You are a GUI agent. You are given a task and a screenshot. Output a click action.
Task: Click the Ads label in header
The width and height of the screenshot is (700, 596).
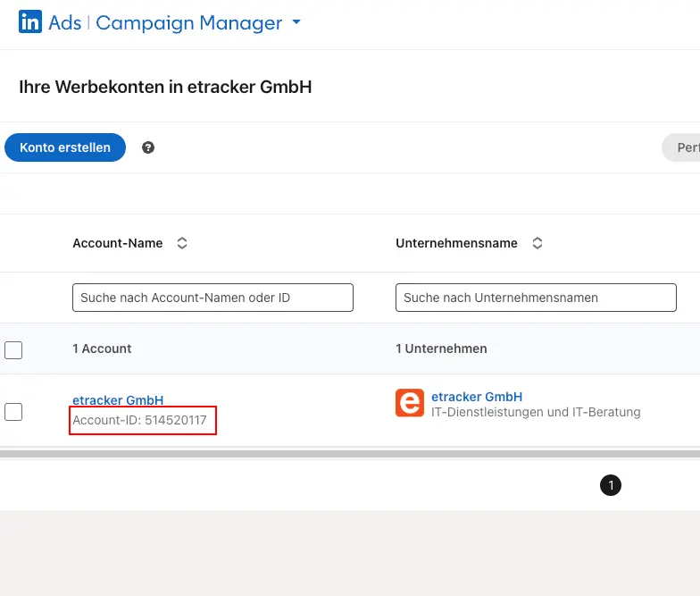(x=65, y=23)
